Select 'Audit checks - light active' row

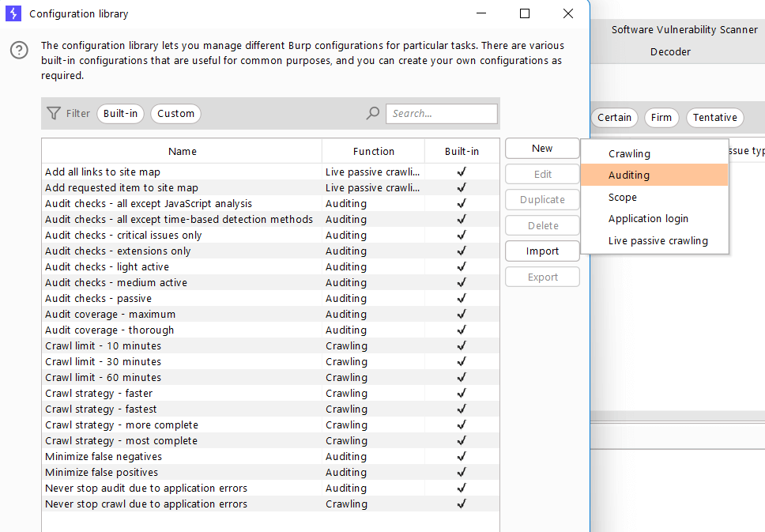(271, 266)
